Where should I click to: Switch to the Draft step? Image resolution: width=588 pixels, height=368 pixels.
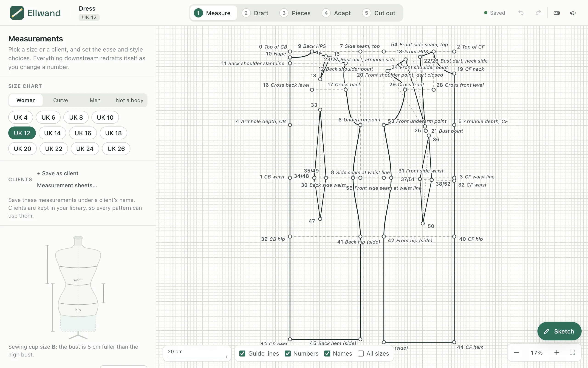(x=255, y=13)
